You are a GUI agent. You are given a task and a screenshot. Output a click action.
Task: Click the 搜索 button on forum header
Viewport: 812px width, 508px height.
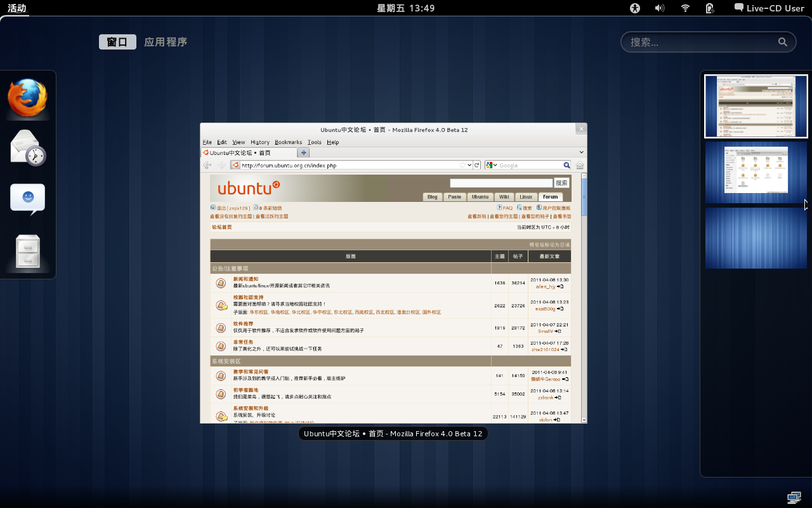561,183
